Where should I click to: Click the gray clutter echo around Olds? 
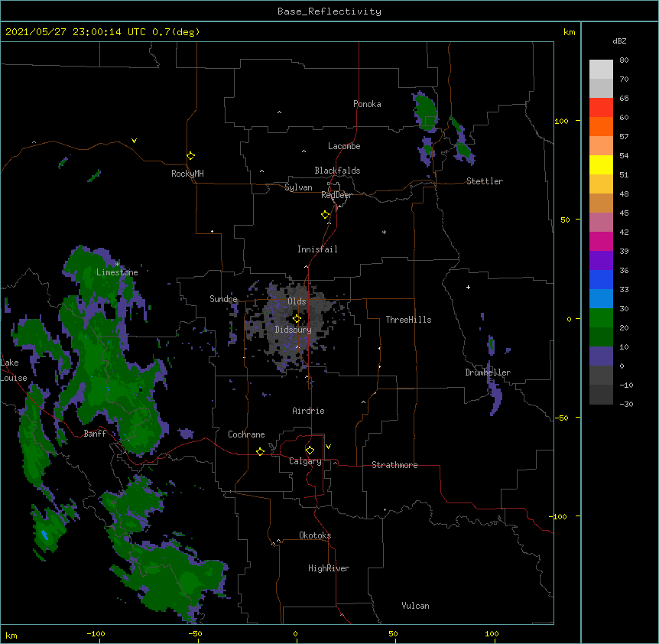[x=294, y=326]
